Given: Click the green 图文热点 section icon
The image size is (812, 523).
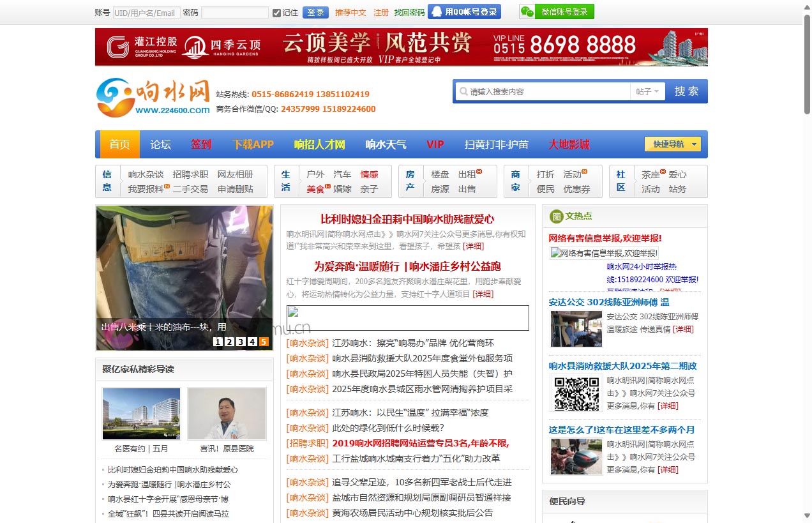Looking at the screenshot, I should point(556,216).
